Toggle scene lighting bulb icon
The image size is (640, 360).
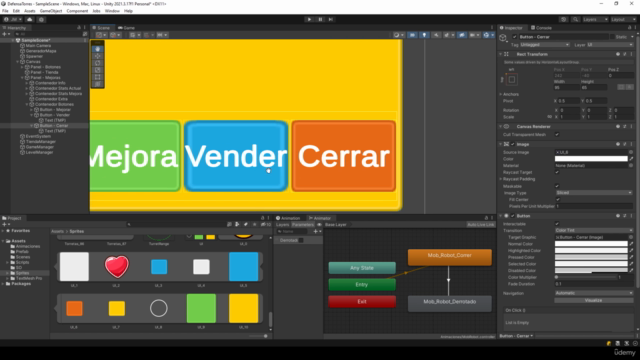[424, 35]
